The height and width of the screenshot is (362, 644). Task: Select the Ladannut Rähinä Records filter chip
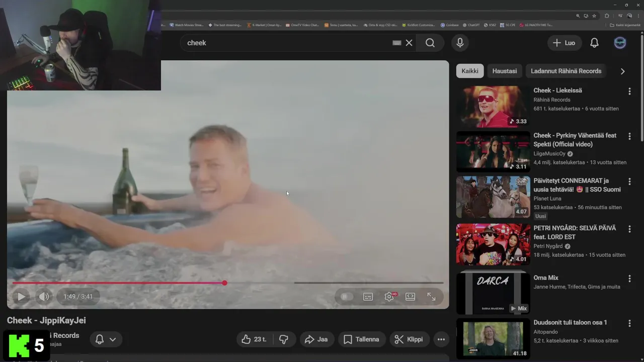point(566,71)
